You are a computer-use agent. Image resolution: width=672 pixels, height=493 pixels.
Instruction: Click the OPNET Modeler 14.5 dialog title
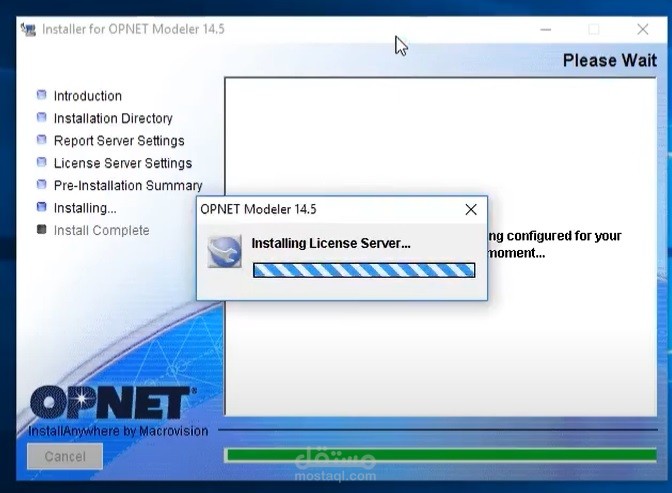(258, 209)
